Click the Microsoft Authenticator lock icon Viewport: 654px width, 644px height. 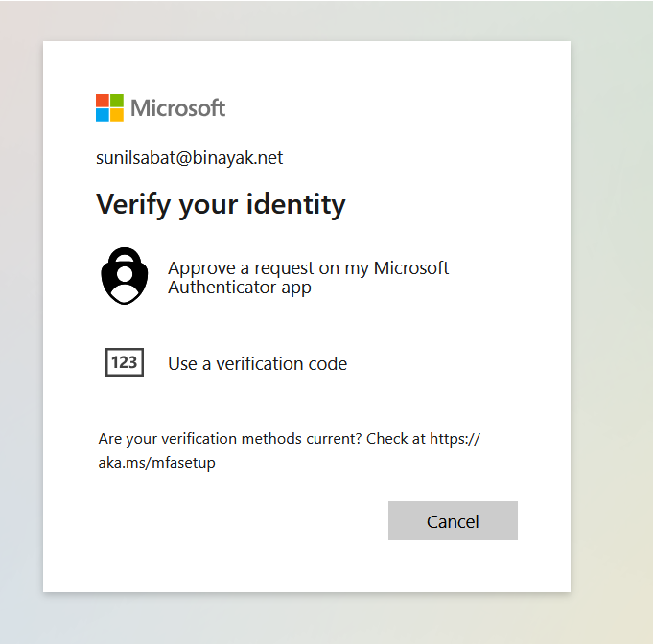coord(125,276)
